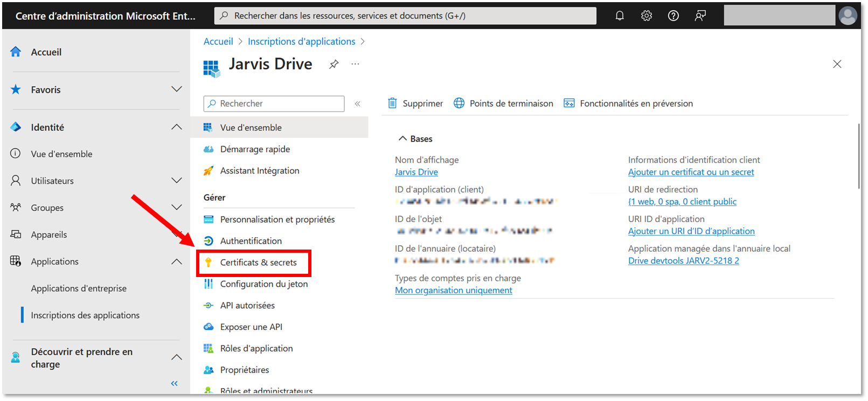
Task: Click the Supprimer trash icon
Action: pyautogui.click(x=392, y=103)
